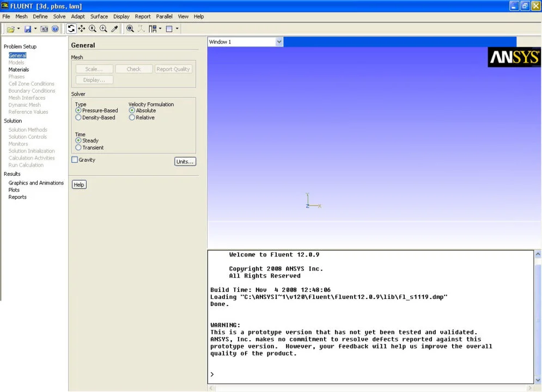Screen dimensions: 542x392
Task: Open the layout icon dropdown arrow
Action: (160, 29)
